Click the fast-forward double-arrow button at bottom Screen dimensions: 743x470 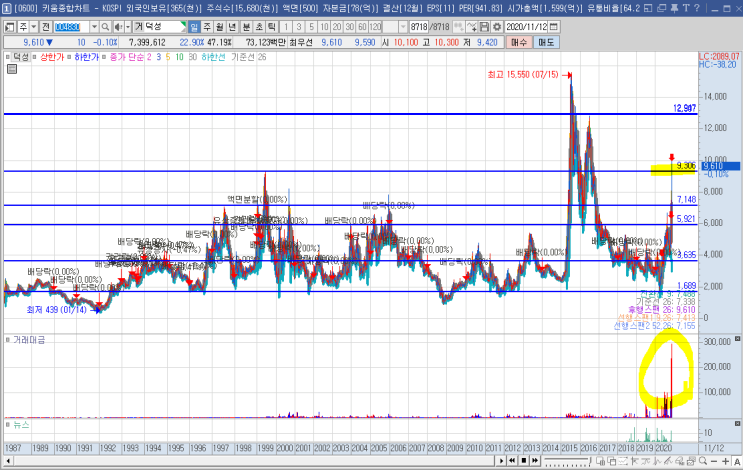535,461
